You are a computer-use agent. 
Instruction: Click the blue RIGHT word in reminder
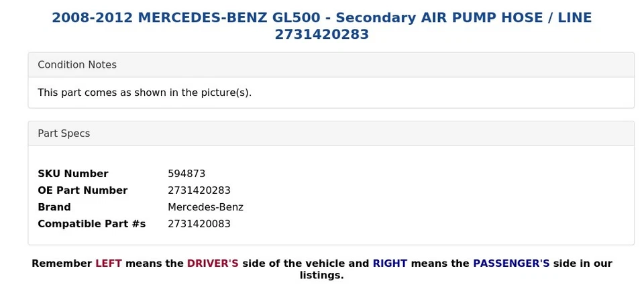click(x=390, y=264)
